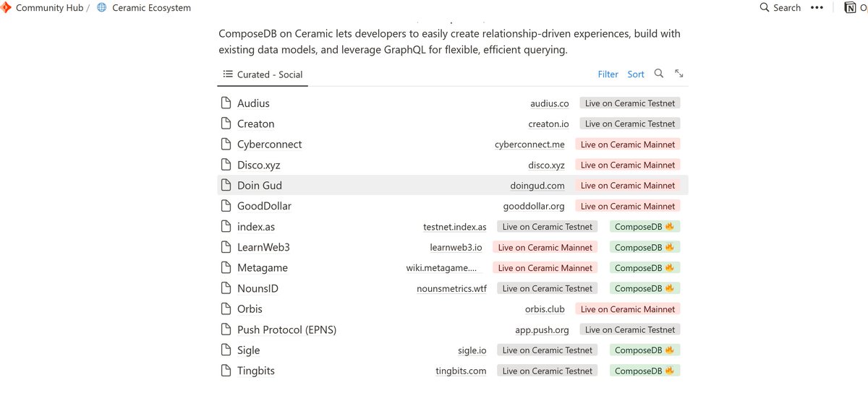Open the Metagame page row
The image size is (868, 393).
[453, 268]
